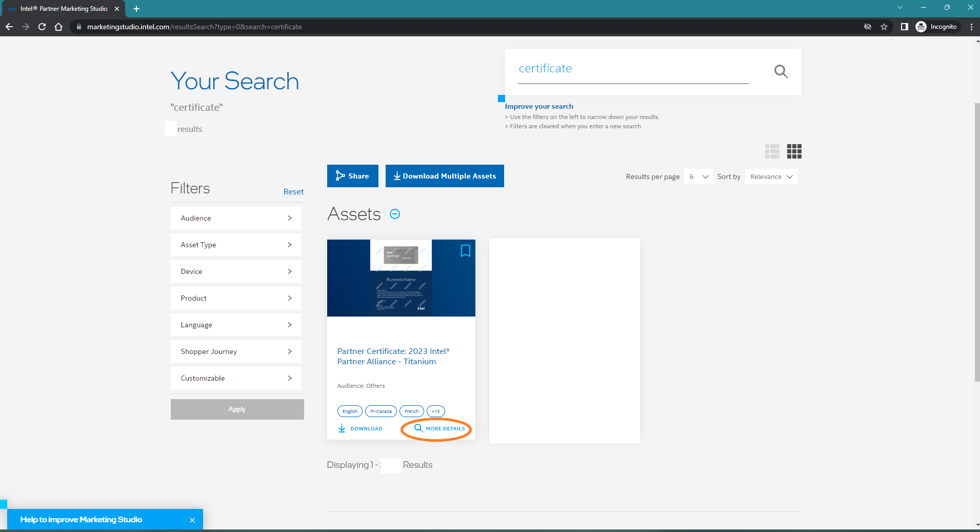This screenshot has width=980, height=532.
Task: Click the browser forward arrow
Action: [x=26, y=27]
